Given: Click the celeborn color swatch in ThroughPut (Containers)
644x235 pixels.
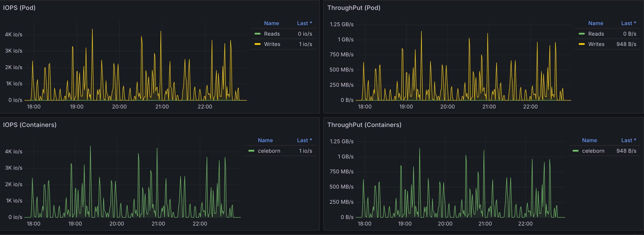Looking at the screenshot, I should coord(576,151).
